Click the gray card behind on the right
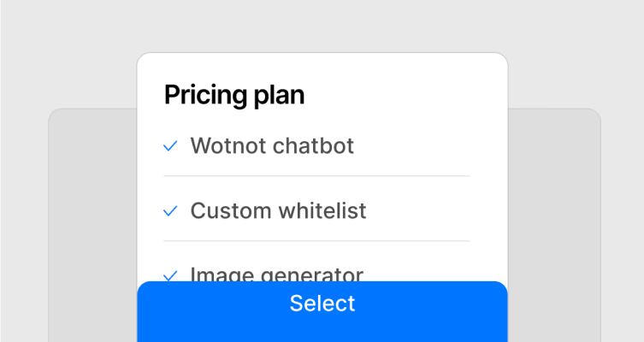Screen dimensions: 644x342 [x=554, y=226]
